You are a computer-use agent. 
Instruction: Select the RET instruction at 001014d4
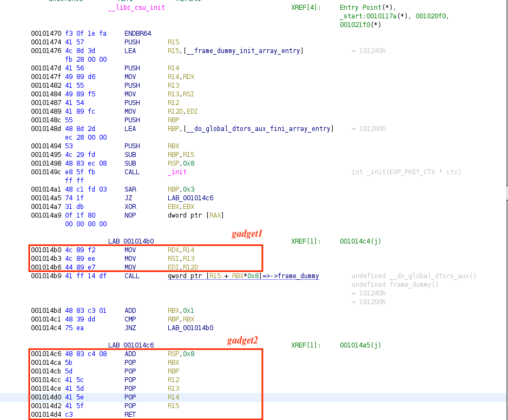[130, 415]
